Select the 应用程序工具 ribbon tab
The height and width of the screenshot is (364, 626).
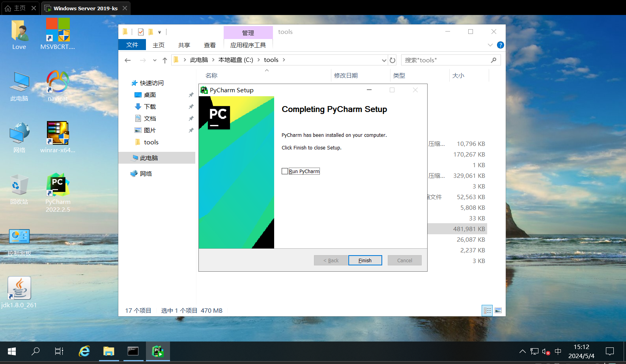click(x=248, y=45)
